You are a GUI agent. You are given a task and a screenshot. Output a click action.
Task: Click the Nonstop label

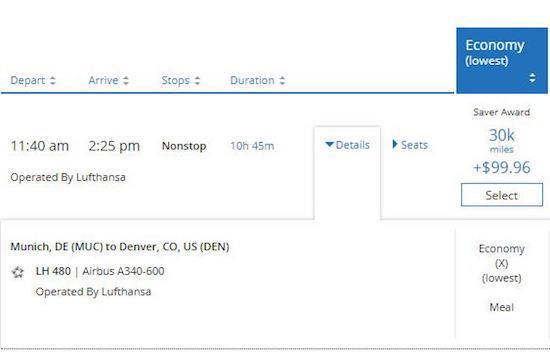click(x=184, y=146)
